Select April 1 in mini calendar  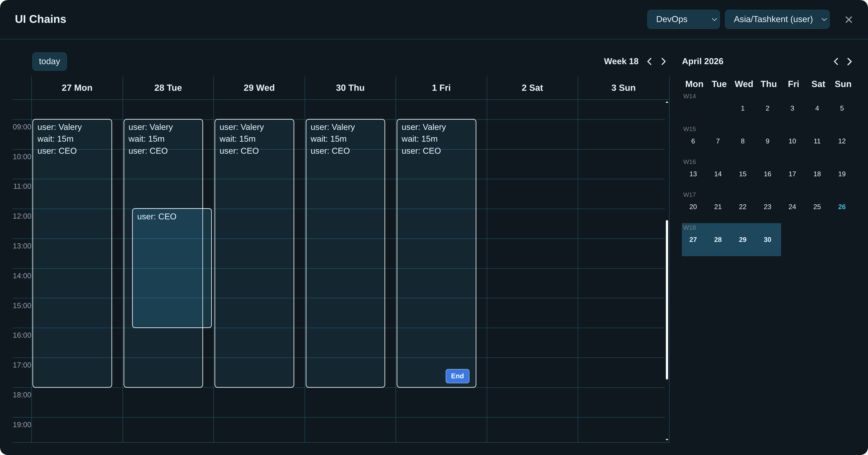pos(743,108)
